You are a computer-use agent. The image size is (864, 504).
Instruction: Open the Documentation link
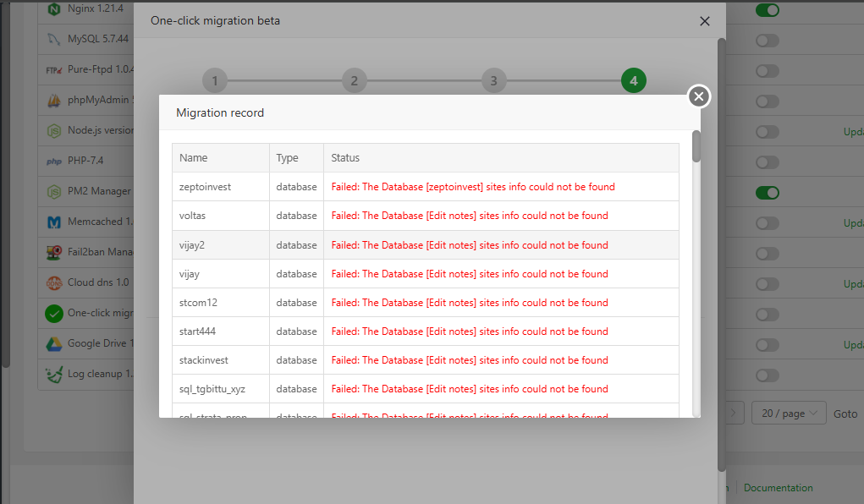(x=778, y=488)
